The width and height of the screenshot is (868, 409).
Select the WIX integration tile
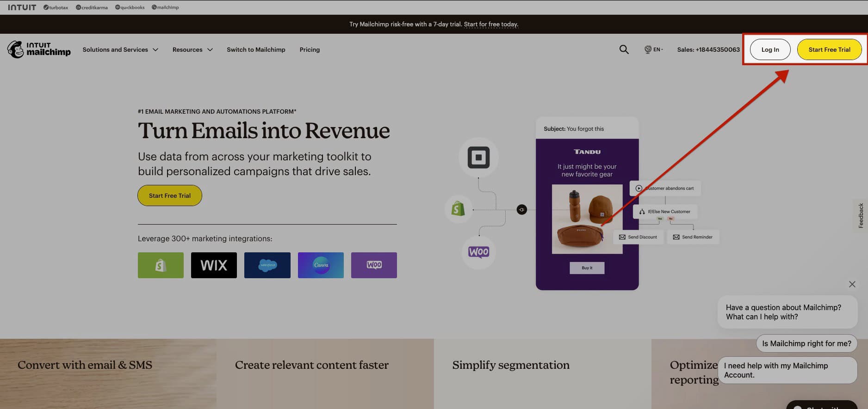click(x=214, y=265)
